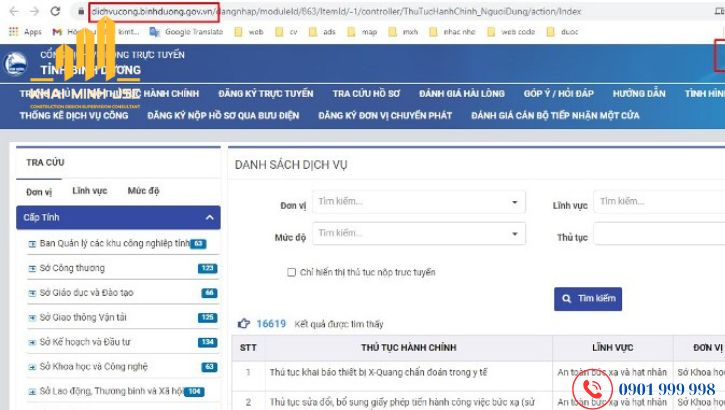725x410 pixels.
Task: Open the Apps bookmarks shortcut
Action: click(x=25, y=32)
